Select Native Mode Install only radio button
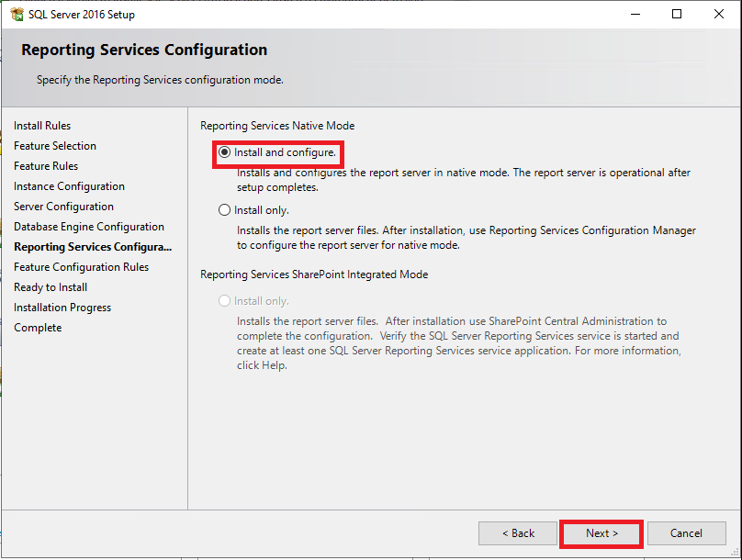 (224, 210)
